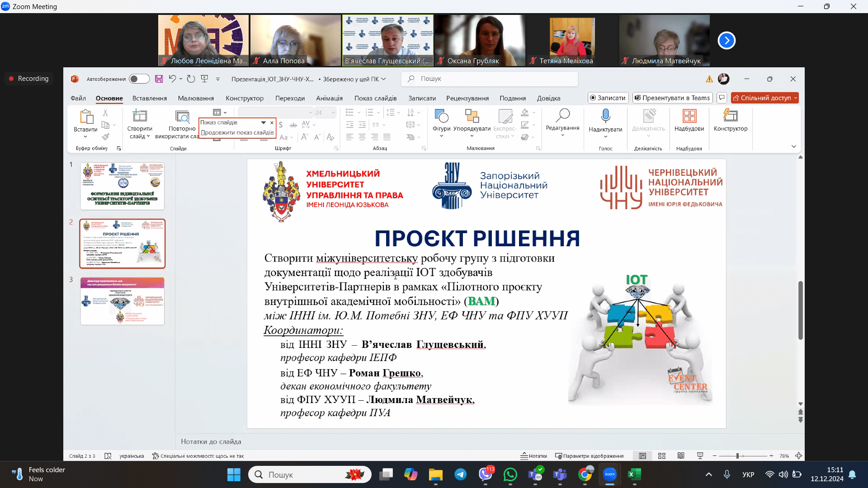Expand the Створити слайд dropdown arrow
The height and width of the screenshot is (488, 868).
148,136
